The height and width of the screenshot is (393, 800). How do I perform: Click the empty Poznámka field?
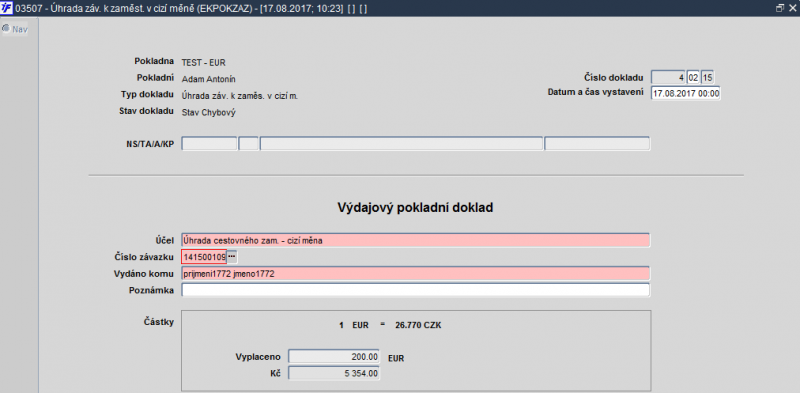415,290
